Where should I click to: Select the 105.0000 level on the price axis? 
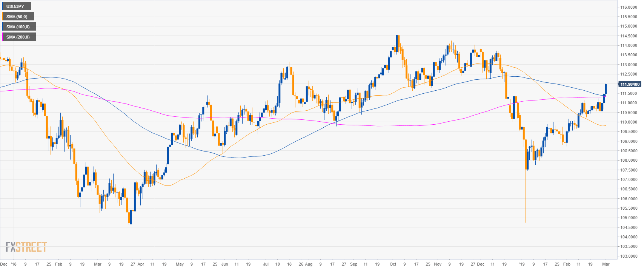coord(629,218)
